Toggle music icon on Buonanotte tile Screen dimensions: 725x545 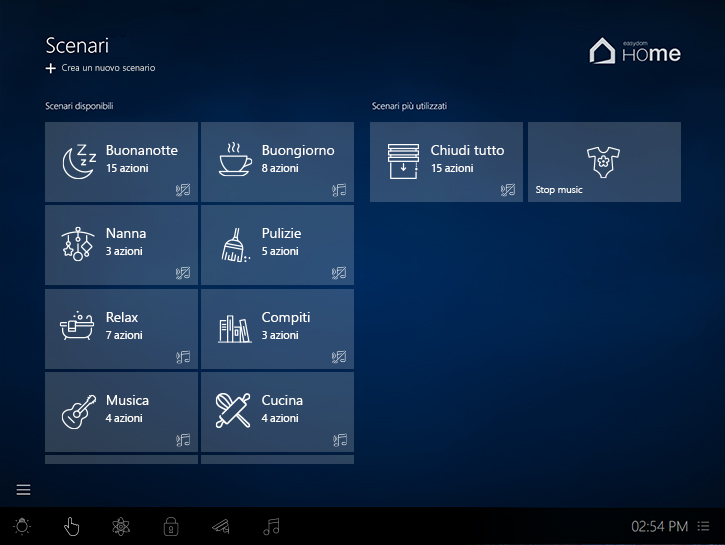(183, 190)
